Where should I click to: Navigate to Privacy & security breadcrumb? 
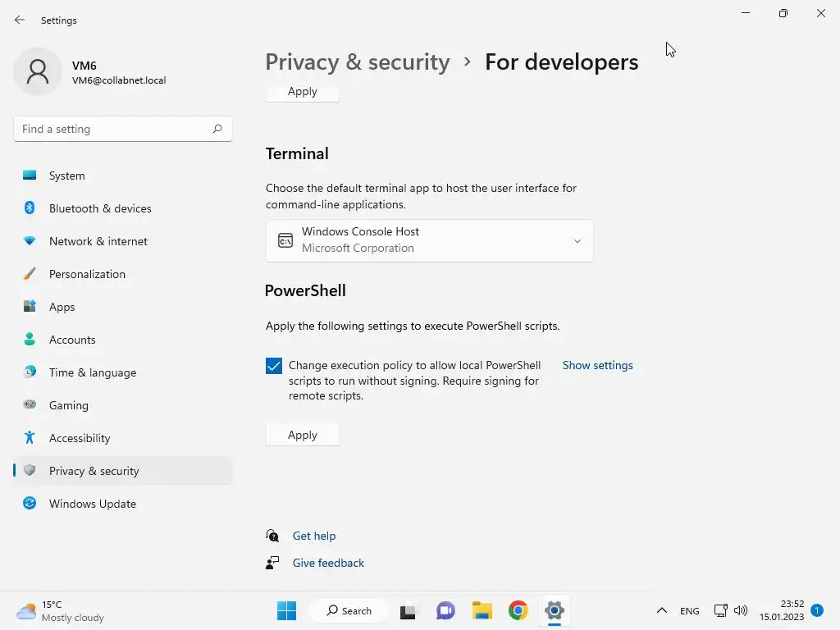[358, 62]
